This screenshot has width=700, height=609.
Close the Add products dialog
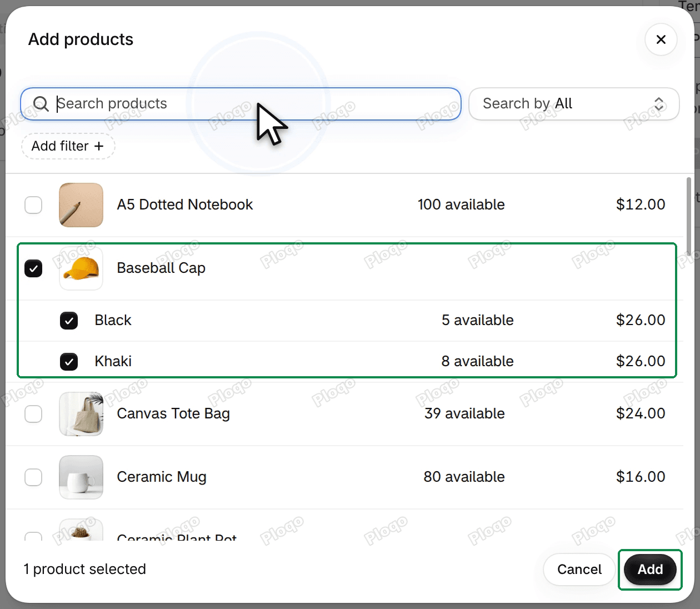661,39
